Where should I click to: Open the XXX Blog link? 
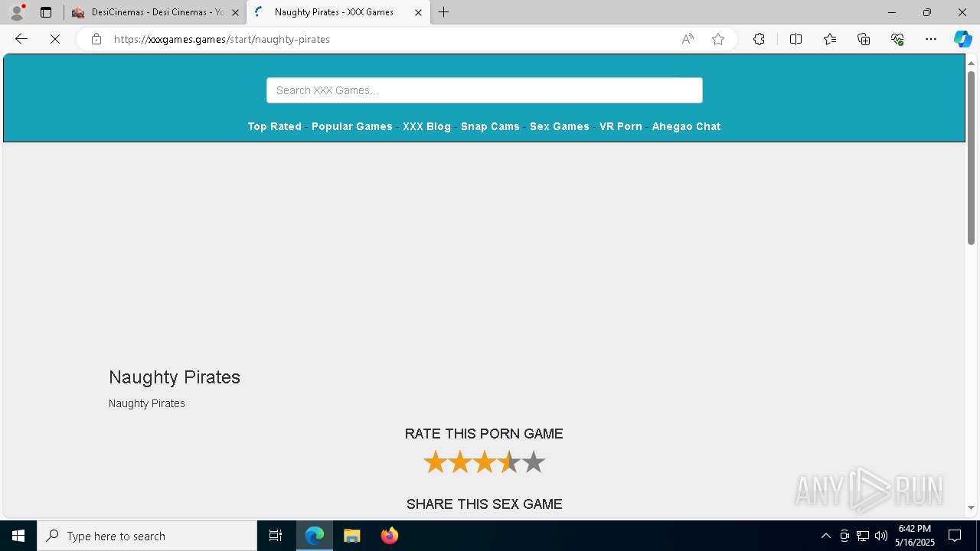coord(426,126)
